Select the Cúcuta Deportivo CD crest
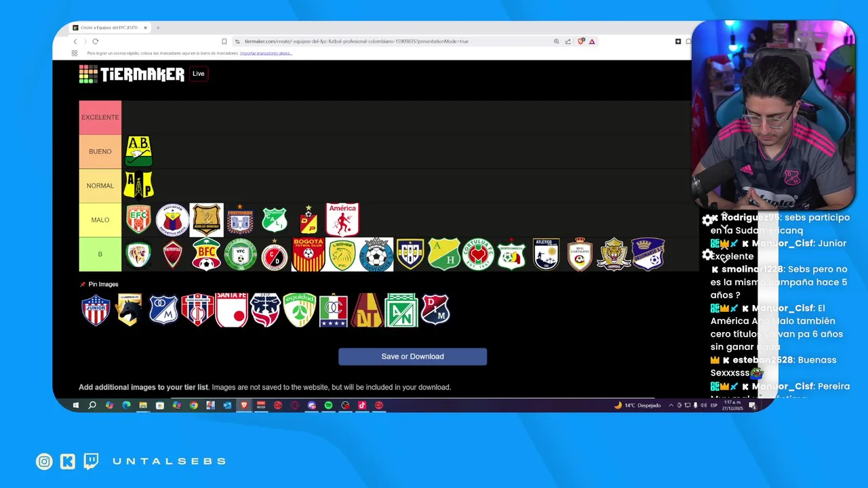868x488 pixels. [275, 254]
